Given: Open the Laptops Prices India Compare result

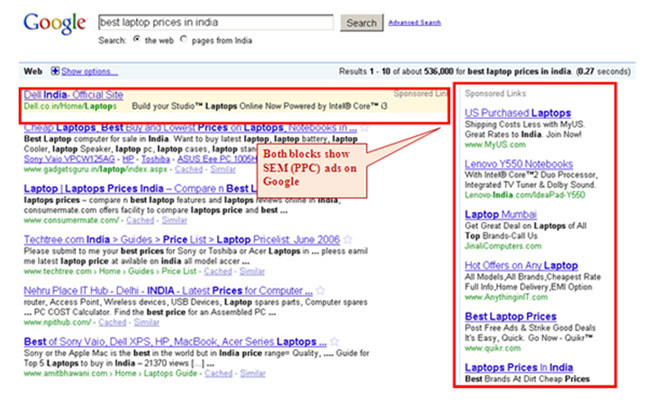Looking at the screenshot, I should pyautogui.click(x=140, y=189).
